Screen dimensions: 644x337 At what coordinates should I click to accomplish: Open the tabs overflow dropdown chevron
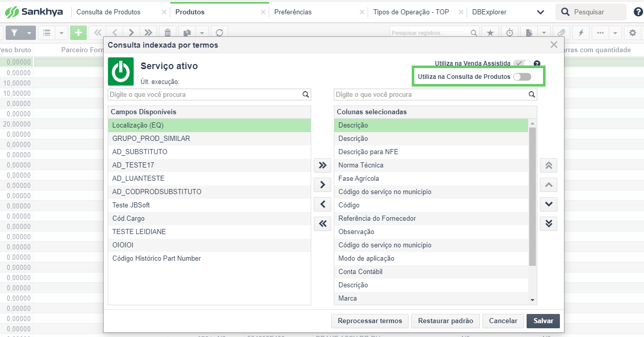coord(540,12)
